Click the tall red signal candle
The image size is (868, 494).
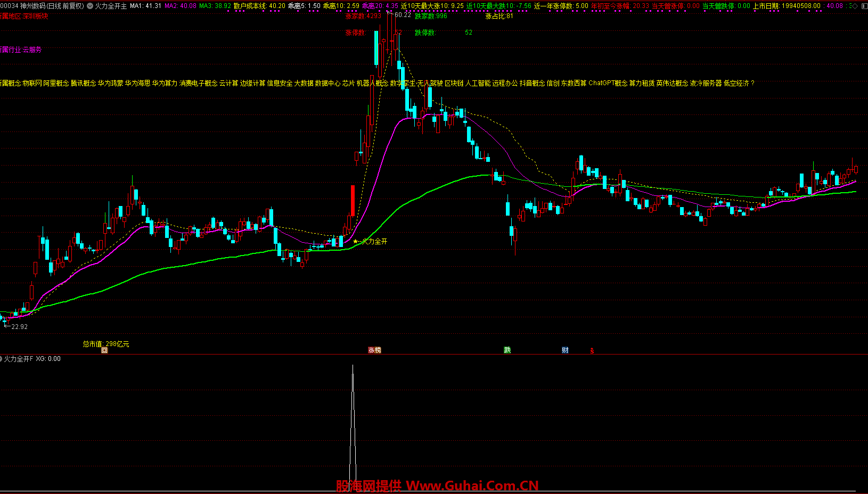click(353, 200)
